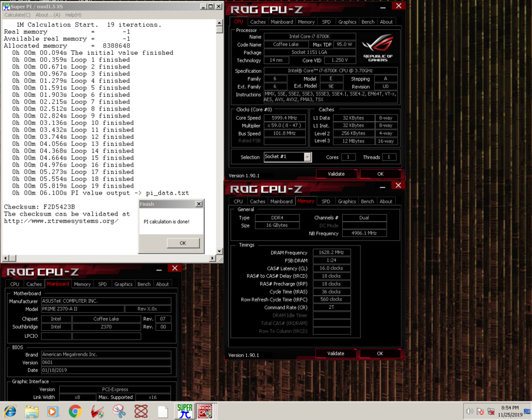Click the ROG Republic of Gamers logo

[x=378, y=47]
